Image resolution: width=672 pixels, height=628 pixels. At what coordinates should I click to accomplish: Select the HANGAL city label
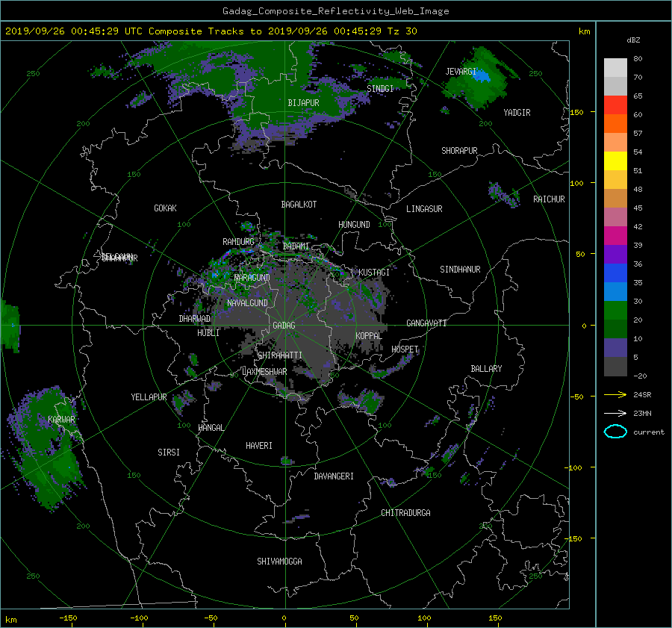coord(211,428)
